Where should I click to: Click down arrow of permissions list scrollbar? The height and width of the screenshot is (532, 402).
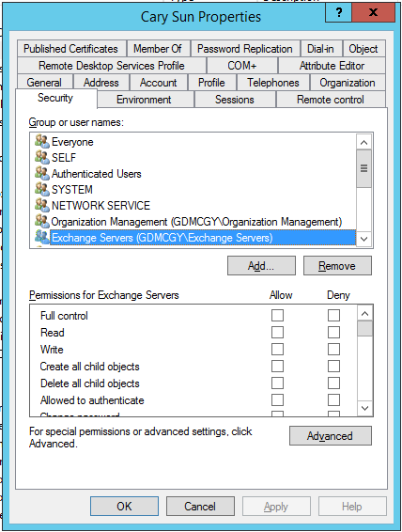click(364, 408)
